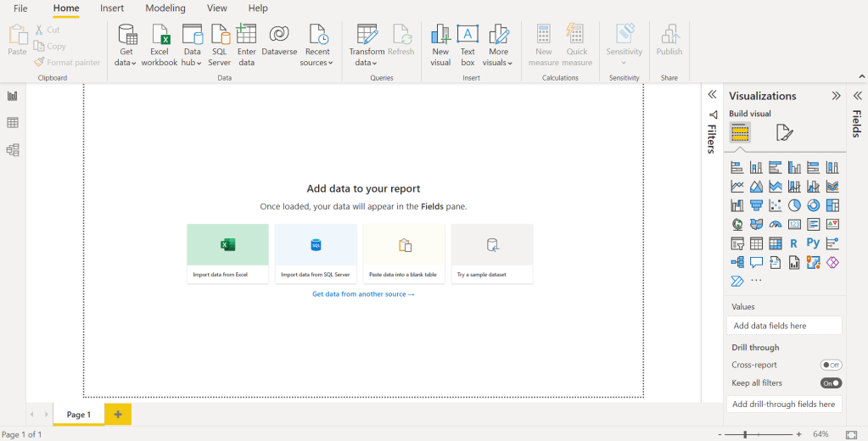Image resolution: width=868 pixels, height=441 pixels.
Task: Click Import data from SQL Server card
Action: tap(316, 254)
